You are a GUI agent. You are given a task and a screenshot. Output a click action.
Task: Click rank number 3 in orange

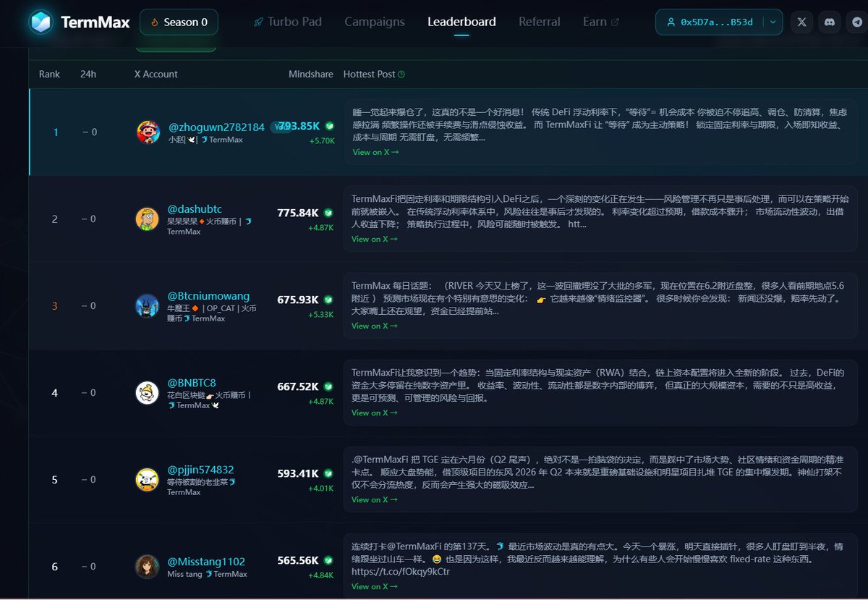coord(55,305)
